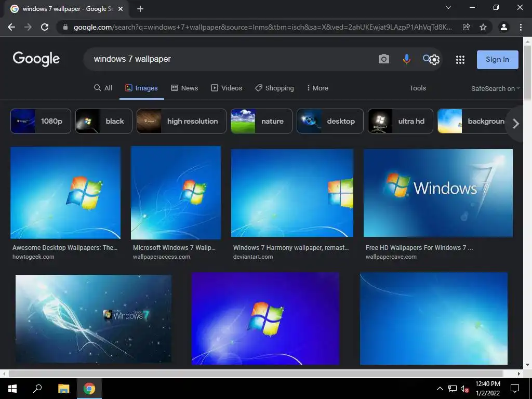Go forward using the forward arrow

(x=28, y=27)
